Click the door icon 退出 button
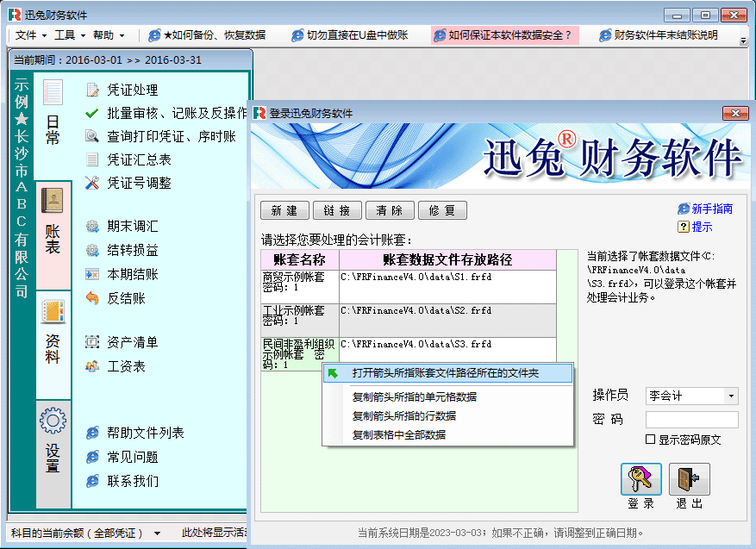 coord(690,479)
